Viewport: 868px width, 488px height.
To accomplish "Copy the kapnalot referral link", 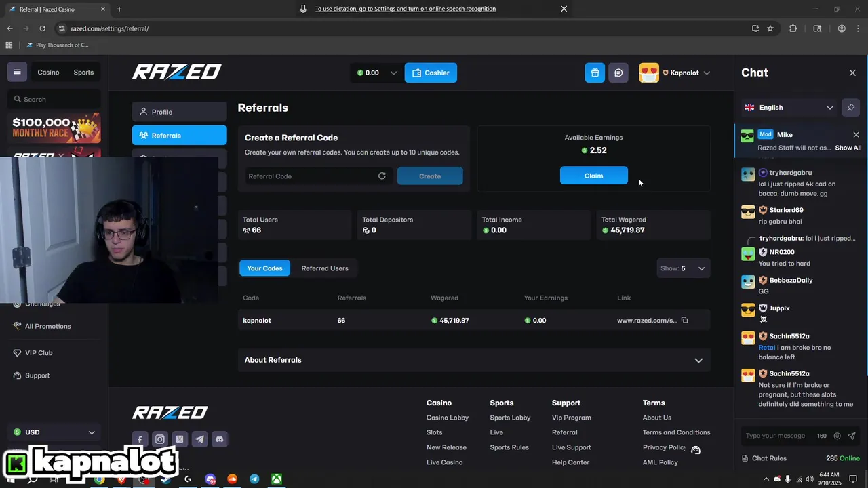I will pos(684,320).
